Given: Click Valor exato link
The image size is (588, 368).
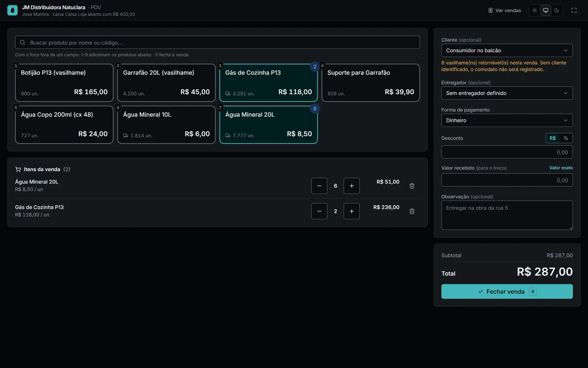Looking at the screenshot, I should 561,168.
